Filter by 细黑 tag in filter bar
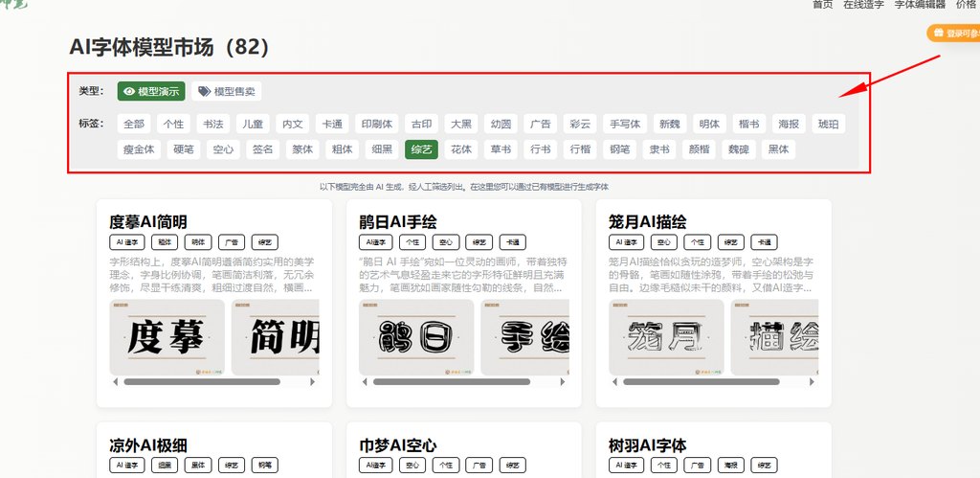980x478 pixels. click(382, 149)
